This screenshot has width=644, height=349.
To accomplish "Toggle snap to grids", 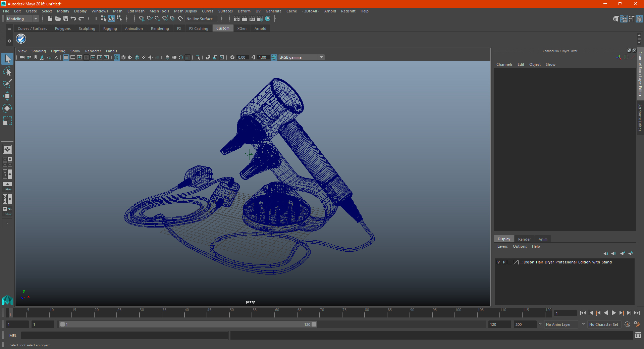I will click(142, 19).
